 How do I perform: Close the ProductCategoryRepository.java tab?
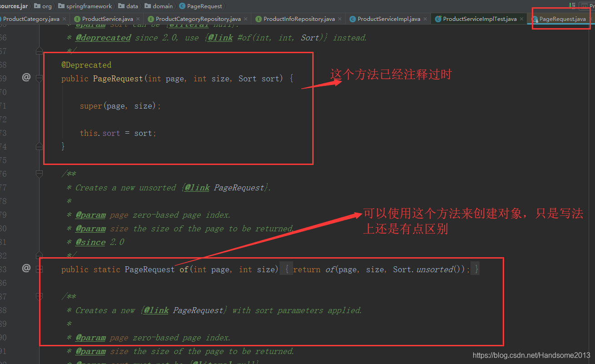click(246, 19)
